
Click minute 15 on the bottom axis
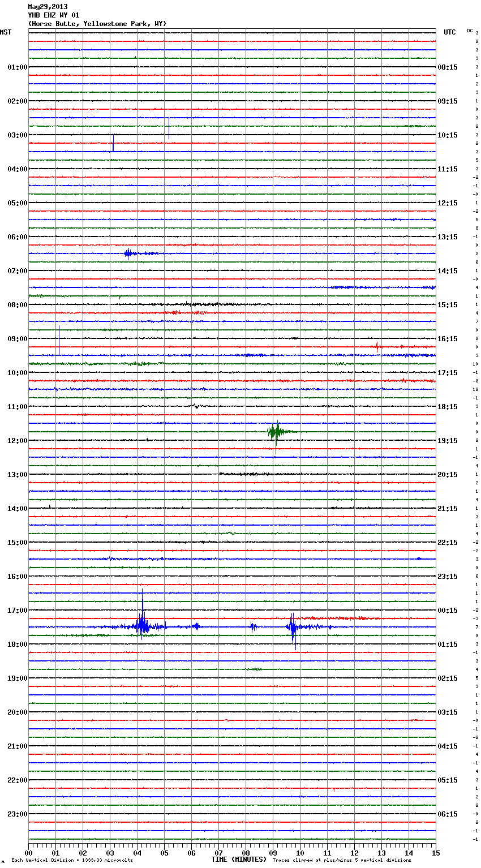click(436, 853)
